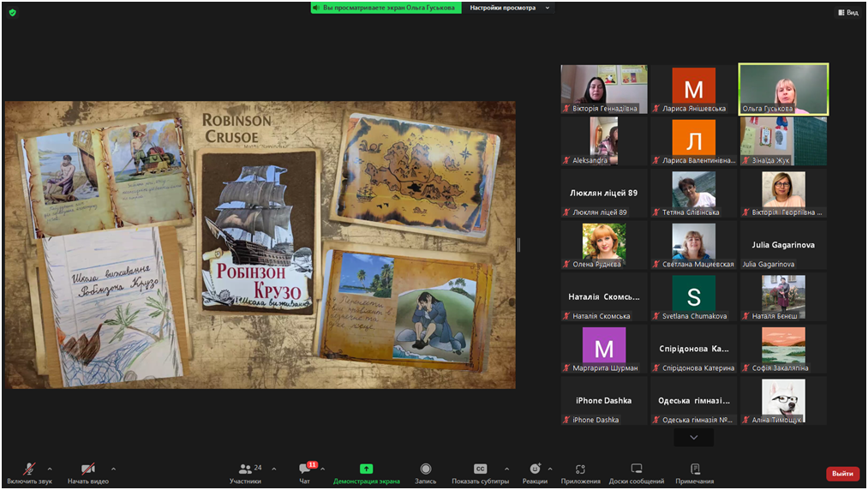Open the Приложения apps icon
Viewport: 868px width, 490px height.
pyautogui.click(x=580, y=469)
